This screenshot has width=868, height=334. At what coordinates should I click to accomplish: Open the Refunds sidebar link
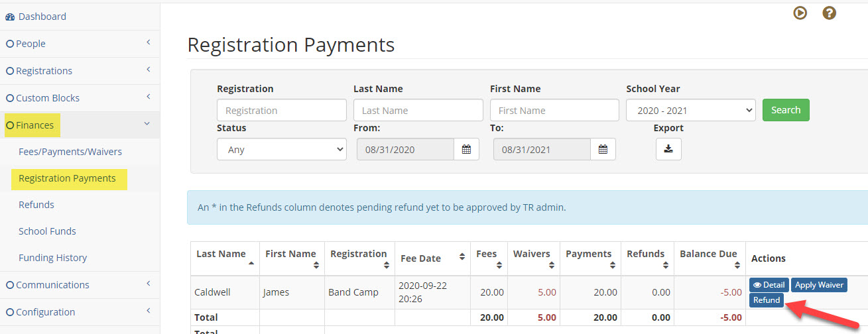[36, 205]
